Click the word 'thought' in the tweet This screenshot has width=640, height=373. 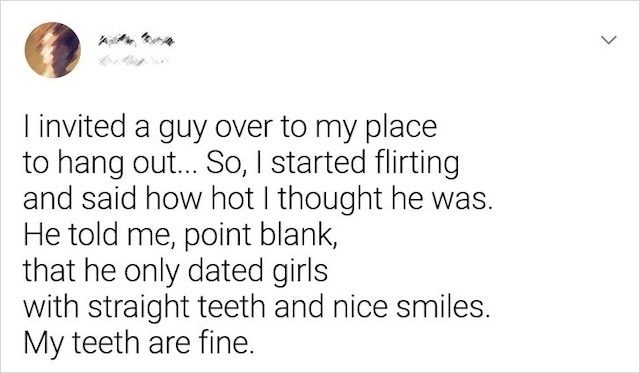pos(331,199)
